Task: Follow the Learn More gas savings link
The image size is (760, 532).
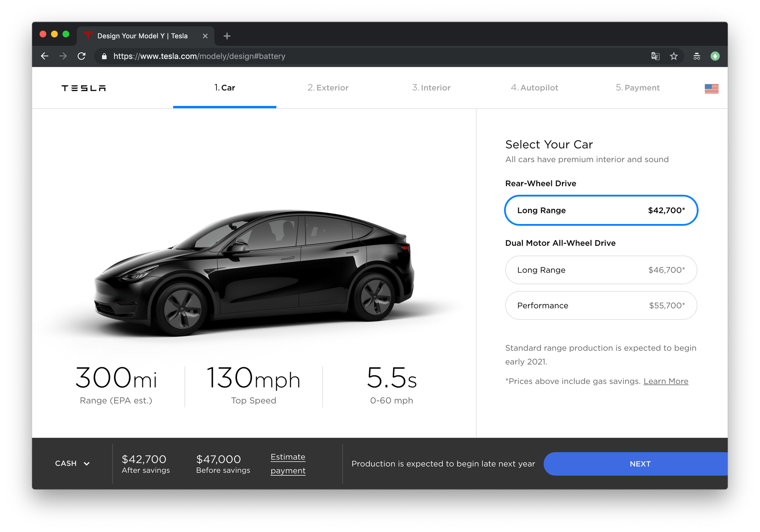Action: coord(666,381)
